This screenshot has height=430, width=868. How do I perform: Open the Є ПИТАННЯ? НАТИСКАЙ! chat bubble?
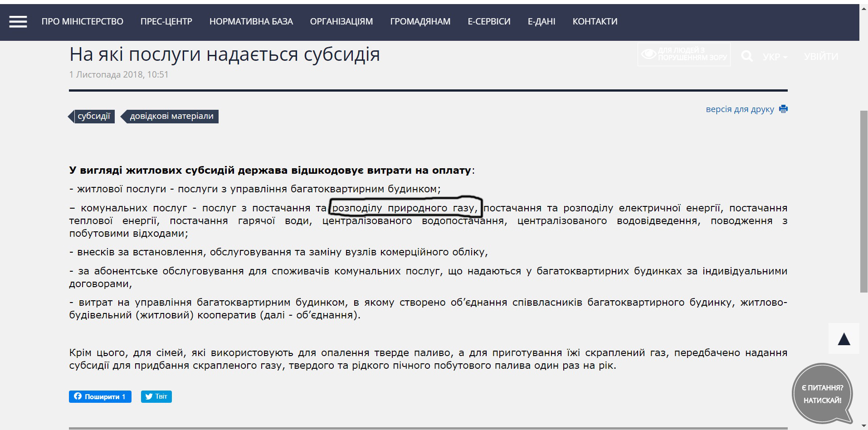(x=822, y=394)
